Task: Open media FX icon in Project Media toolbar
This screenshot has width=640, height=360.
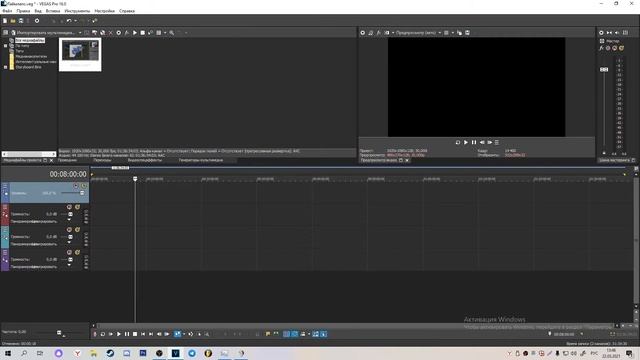Action: coord(127,33)
